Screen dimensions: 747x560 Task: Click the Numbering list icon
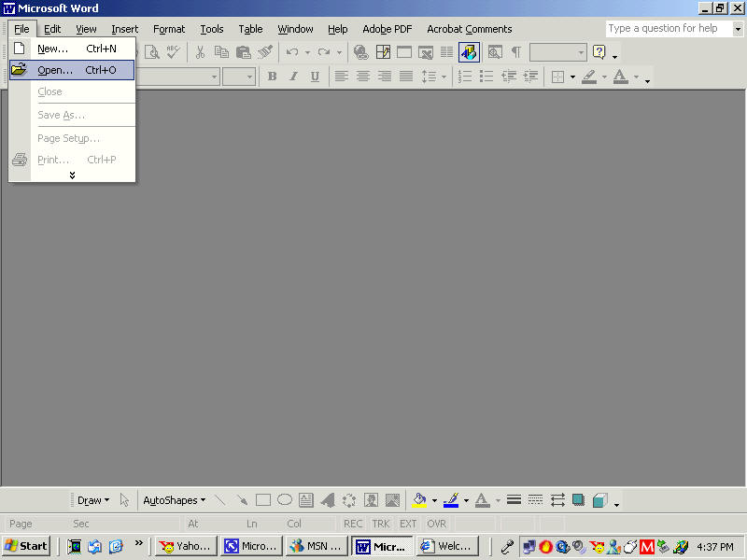tap(465, 77)
